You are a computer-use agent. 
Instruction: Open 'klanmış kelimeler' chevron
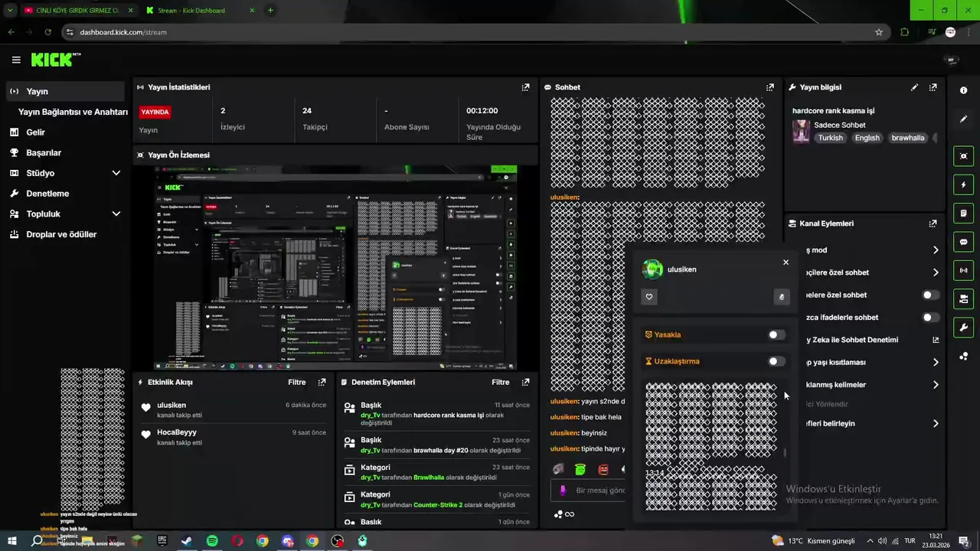click(x=936, y=385)
